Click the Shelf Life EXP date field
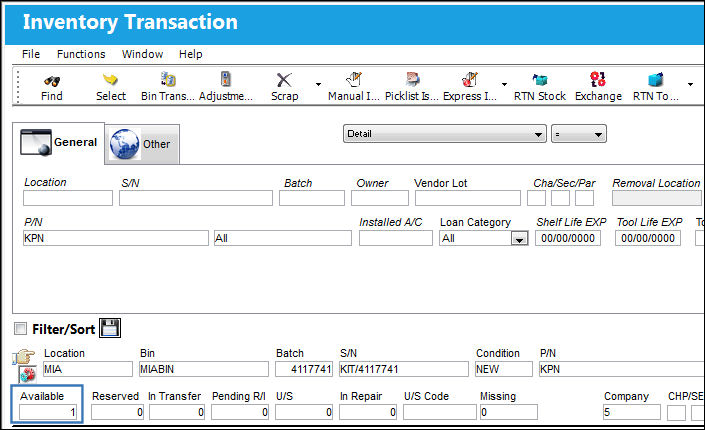705x430 pixels. pyautogui.click(x=568, y=238)
